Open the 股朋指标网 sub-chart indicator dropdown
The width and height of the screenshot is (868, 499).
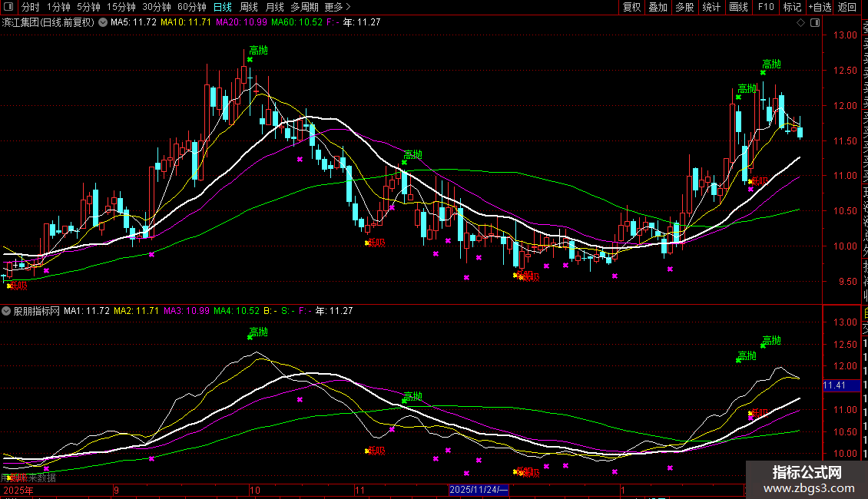[x=7, y=311]
